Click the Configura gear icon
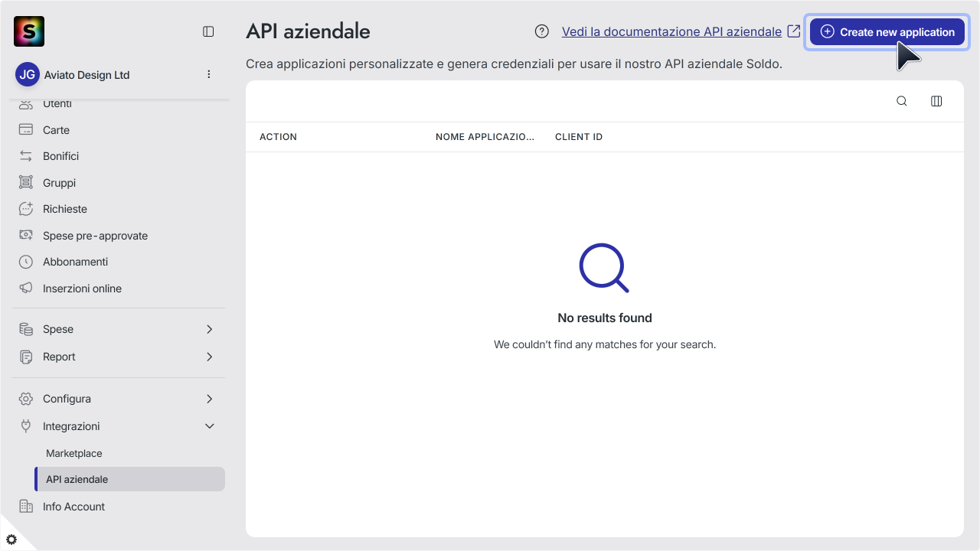This screenshot has height=551, width=980. (x=26, y=399)
